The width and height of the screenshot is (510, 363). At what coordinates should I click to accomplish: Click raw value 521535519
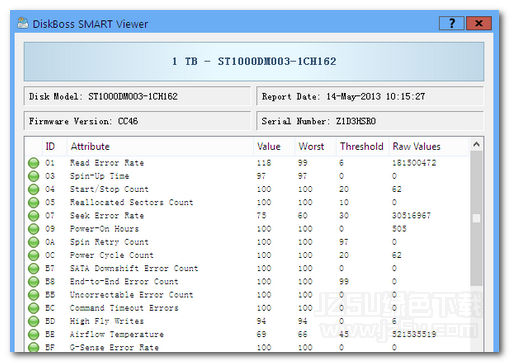point(414,334)
